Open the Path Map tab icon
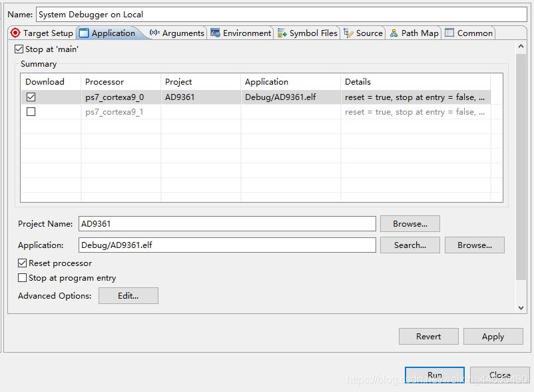 [394, 33]
